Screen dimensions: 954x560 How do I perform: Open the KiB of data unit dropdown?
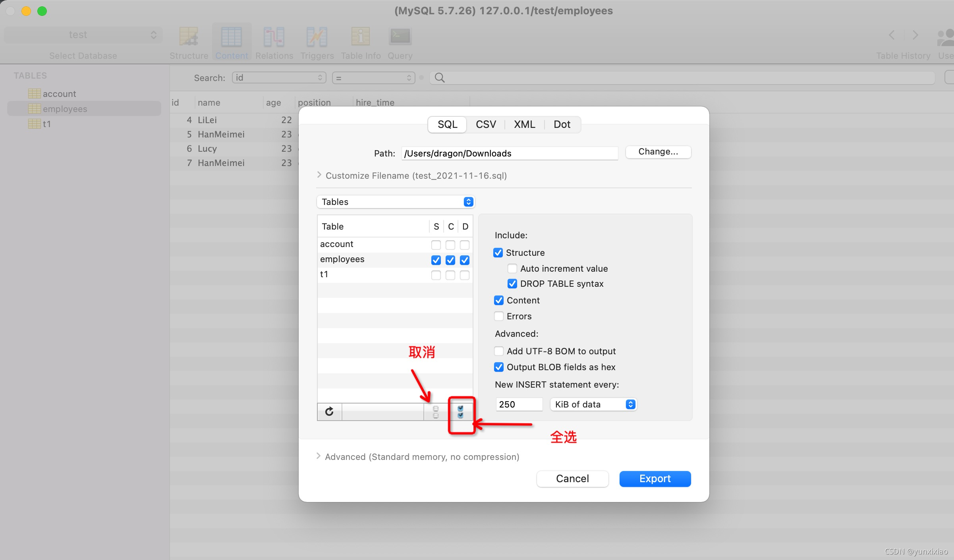point(593,404)
